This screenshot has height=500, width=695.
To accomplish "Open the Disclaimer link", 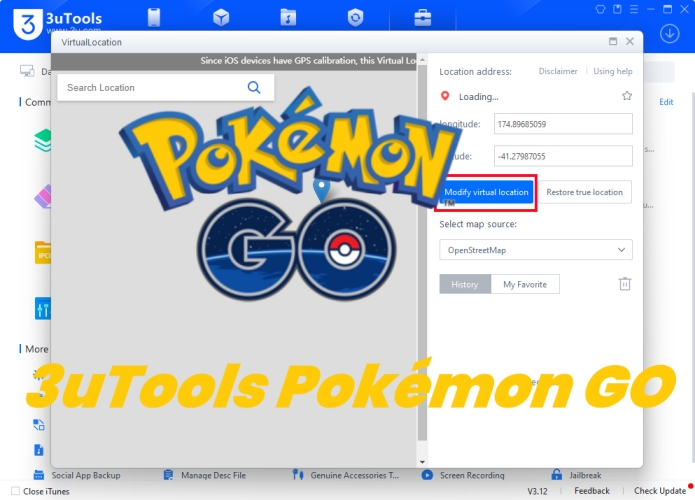I will 558,71.
